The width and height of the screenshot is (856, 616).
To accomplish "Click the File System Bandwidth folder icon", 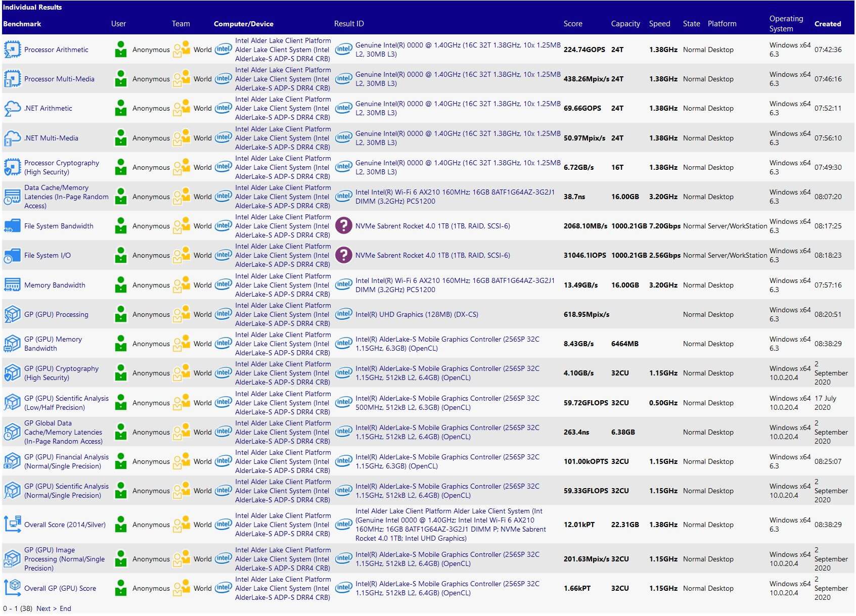I will click(x=12, y=226).
